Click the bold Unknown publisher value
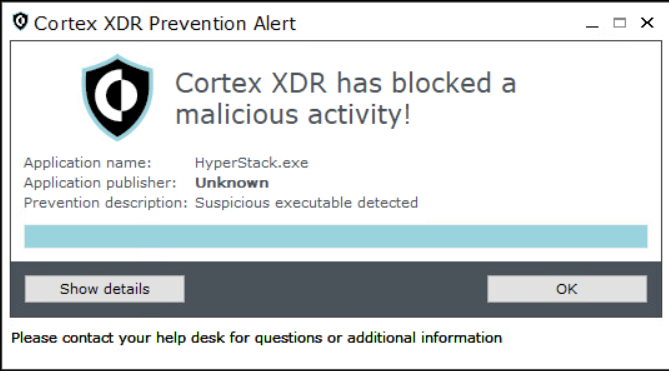 232,183
